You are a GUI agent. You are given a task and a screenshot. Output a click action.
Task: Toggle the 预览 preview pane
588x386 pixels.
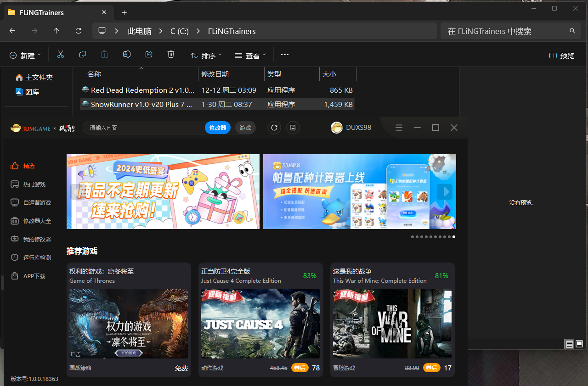pos(562,56)
